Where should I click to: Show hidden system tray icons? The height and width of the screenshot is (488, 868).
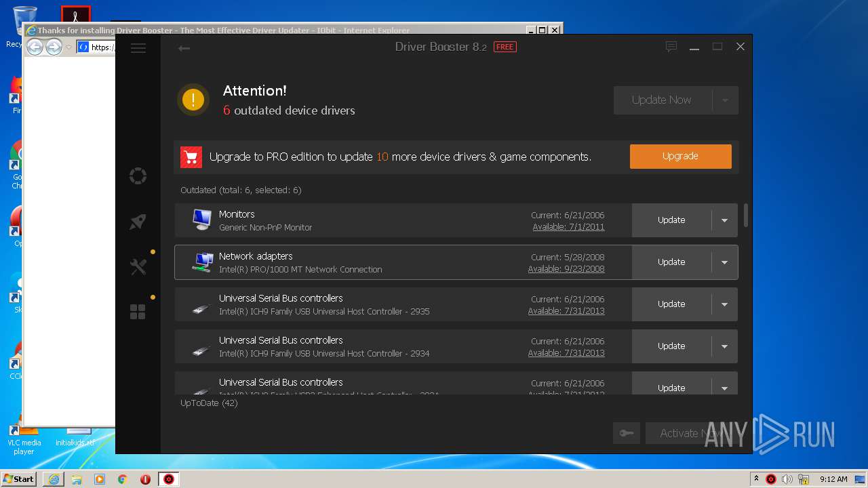coord(757,479)
